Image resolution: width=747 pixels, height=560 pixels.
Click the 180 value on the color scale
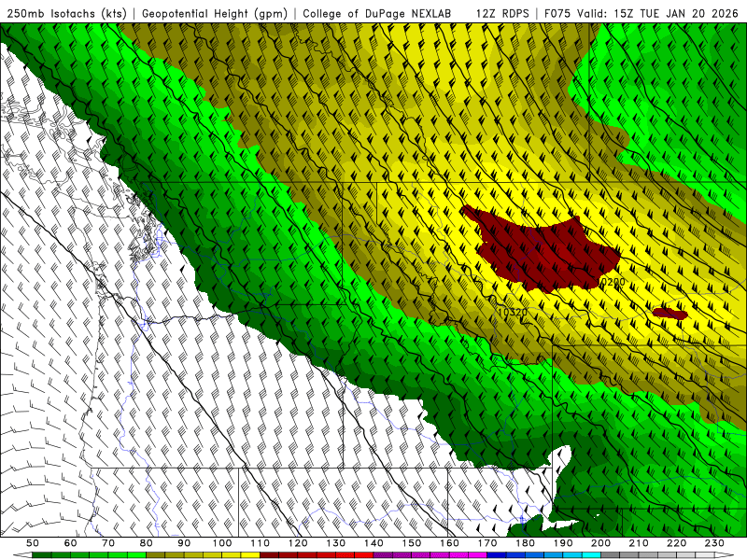525,543
